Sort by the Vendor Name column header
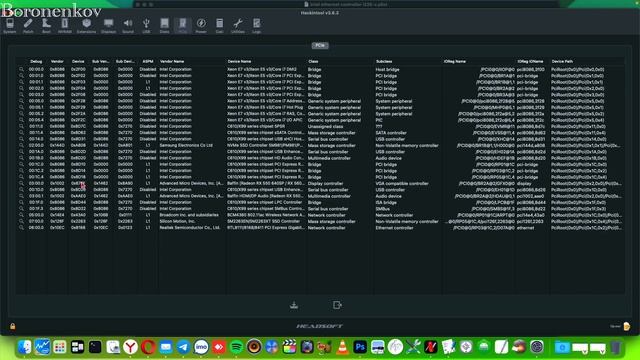The height and width of the screenshot is (360, 640). coord(172,62)
